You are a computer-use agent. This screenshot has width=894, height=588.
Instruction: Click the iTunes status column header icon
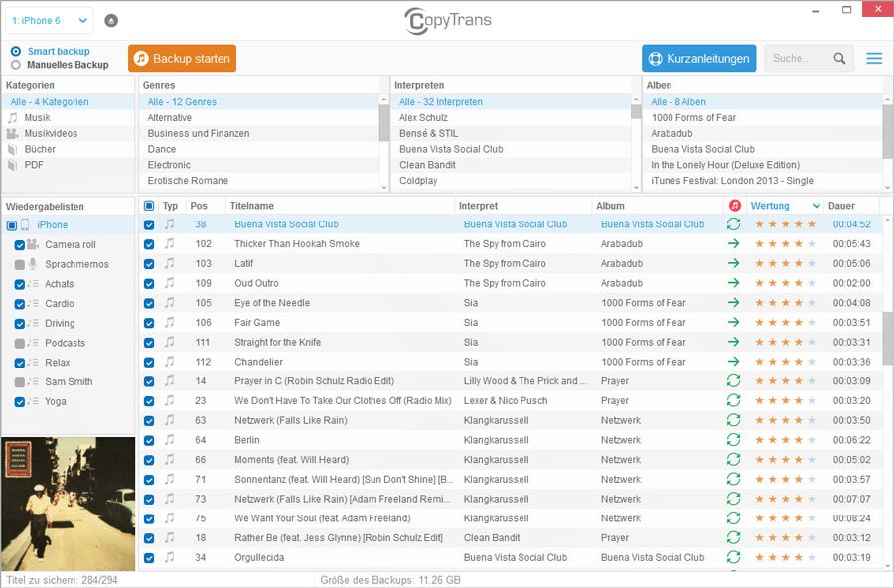click(x=734, y=206)
